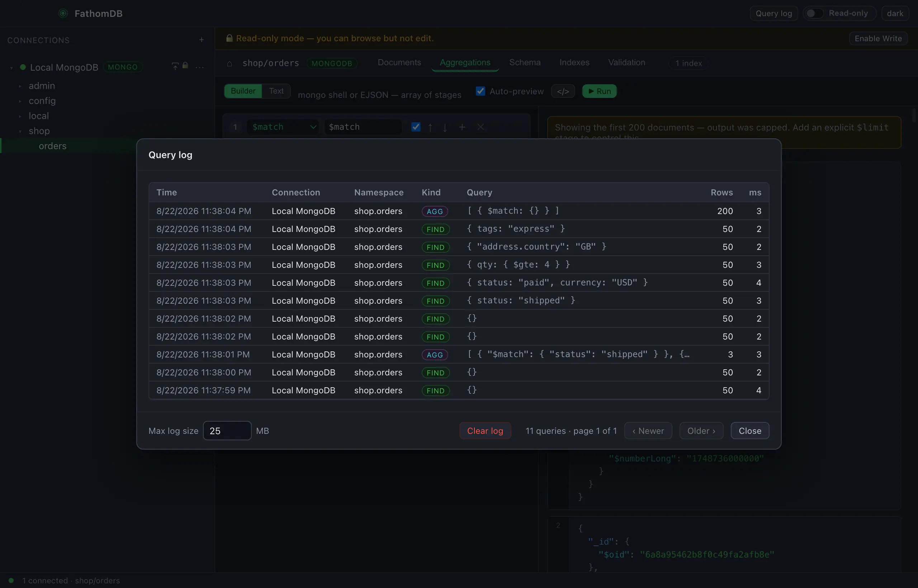
Task: Click FIND badge on tags express row
Action: pos(435,229)
